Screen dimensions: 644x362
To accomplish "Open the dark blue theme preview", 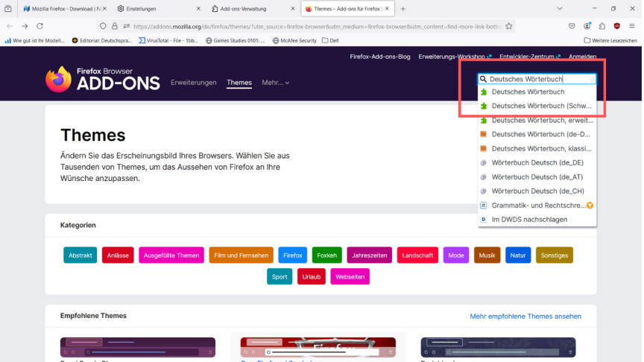I will point(498,348).
